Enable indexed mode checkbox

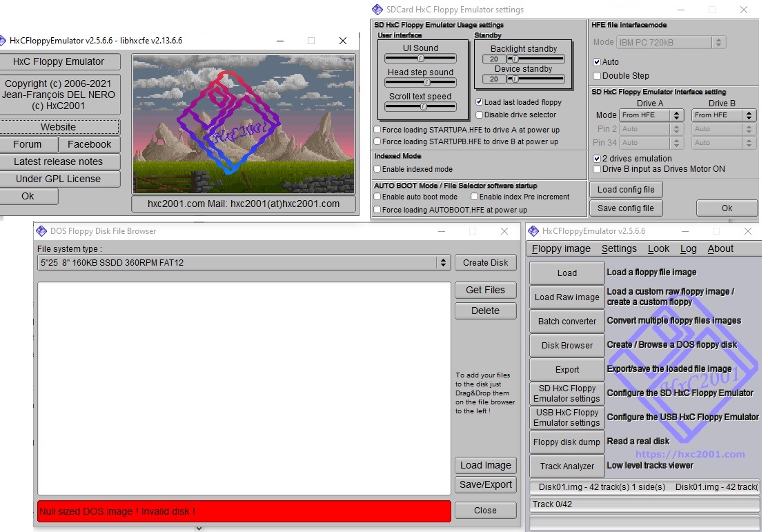[x=377, y=169]
